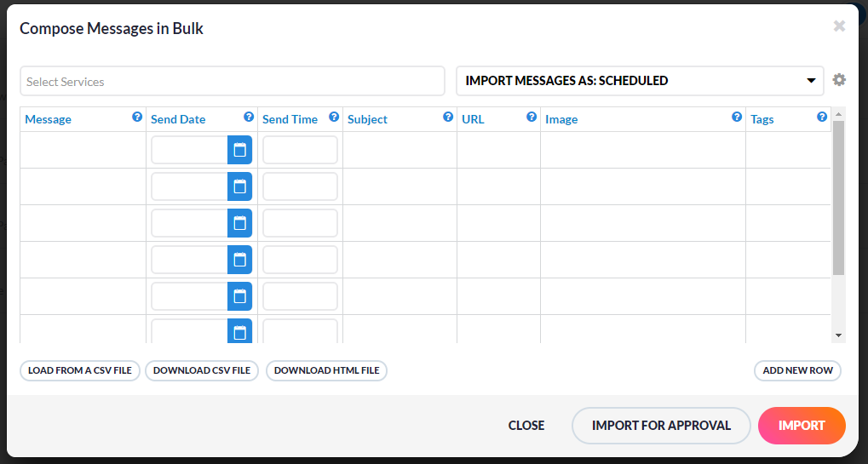Click the first row's Image cell
This screenshot has height=464, width=868.
coord(643,150)
